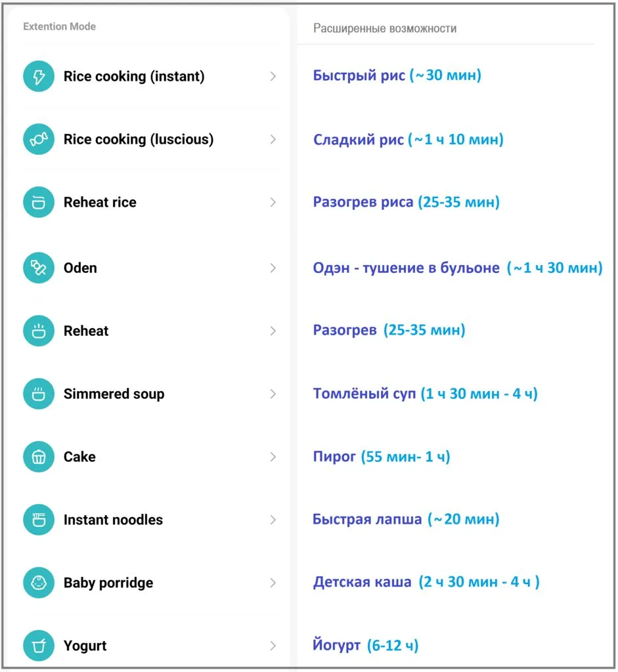618x672 pixels.
Task: Click the baby face porridge icon
Action: [x=39, y=583]
